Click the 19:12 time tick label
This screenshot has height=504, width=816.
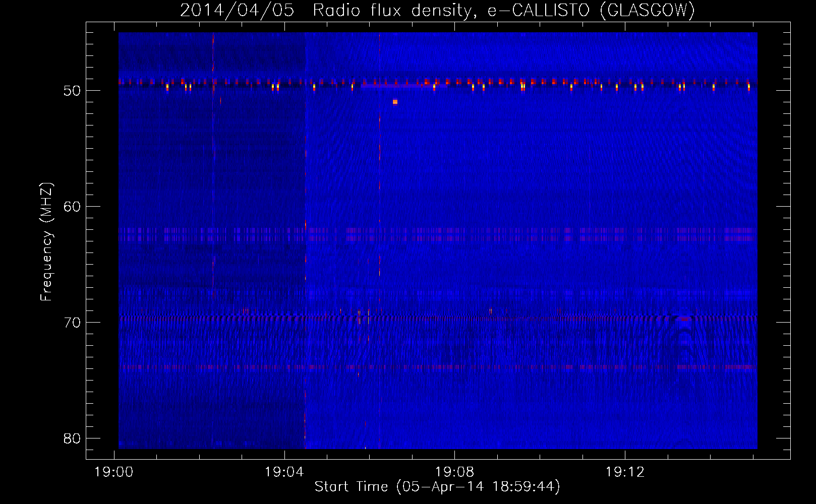point(625,472)
